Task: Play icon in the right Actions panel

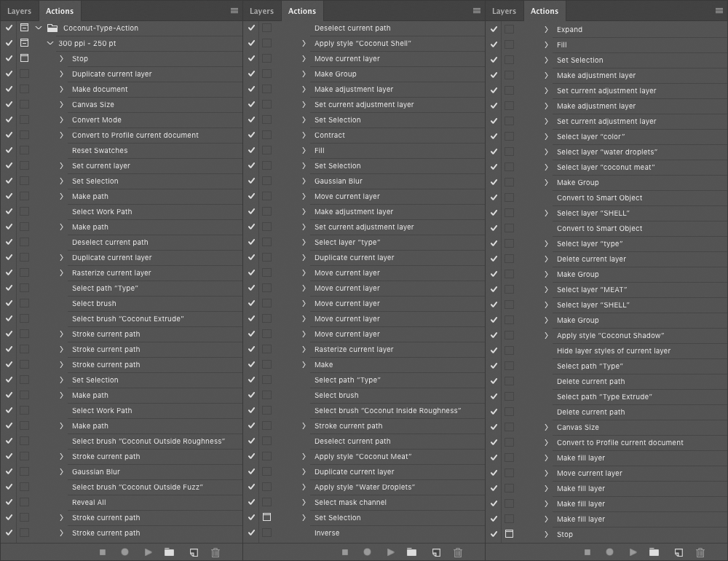Action: pyautogui.click(x=633, y=552)
